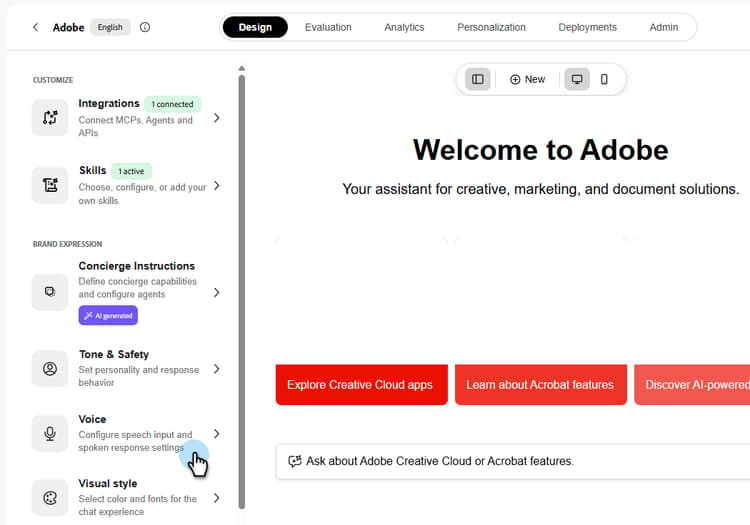The image size is (750, 525).
Task: Go back using the left arrow
Action: [35, 27]
